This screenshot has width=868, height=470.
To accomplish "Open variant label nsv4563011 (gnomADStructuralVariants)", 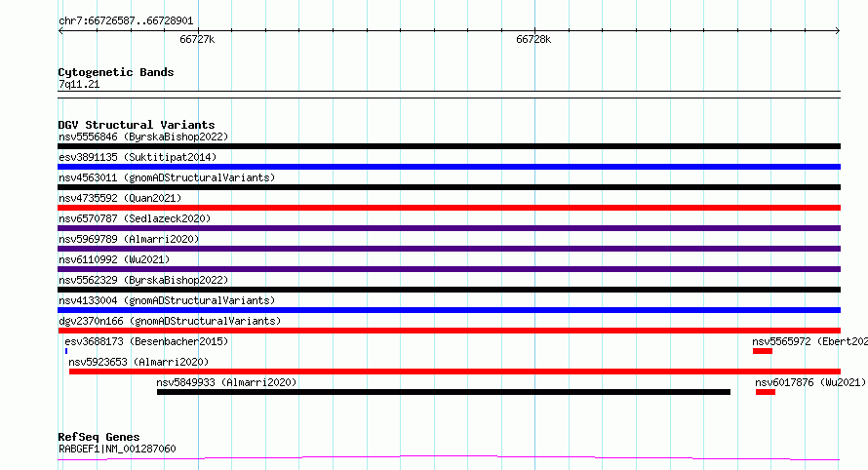I will (167, 177).
